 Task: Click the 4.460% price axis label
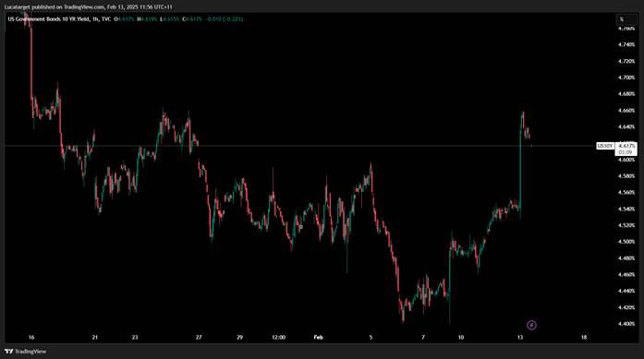(626, 274)
